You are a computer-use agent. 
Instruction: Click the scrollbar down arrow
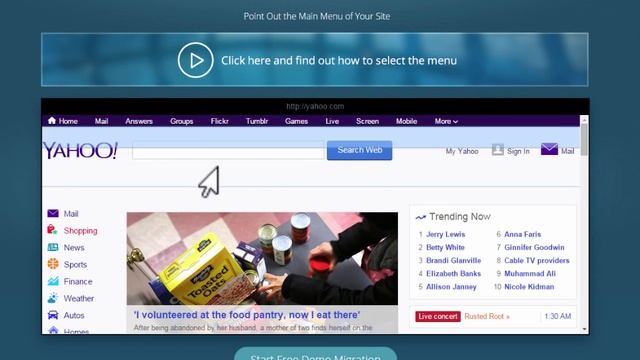(x=584, y=329)
